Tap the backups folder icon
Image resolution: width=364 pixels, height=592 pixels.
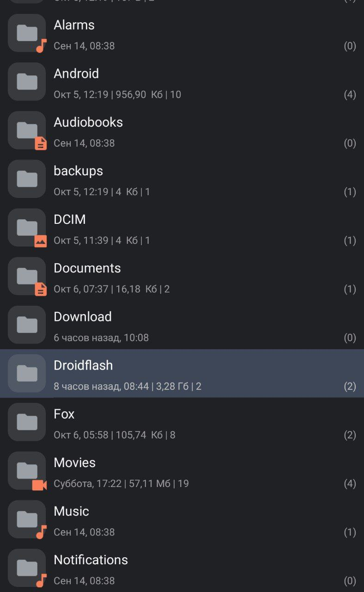[27, 179]
